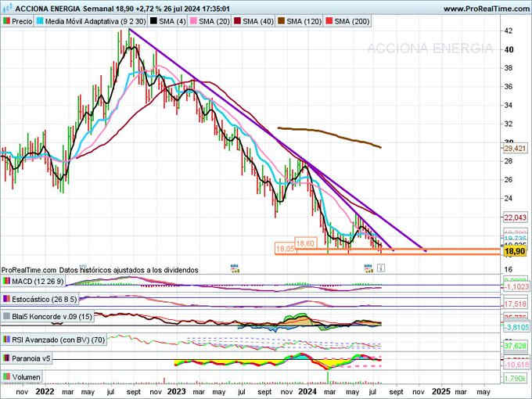Click the 2025 year label on time axis
Screen dimensions: 532x399
(441, 391)
